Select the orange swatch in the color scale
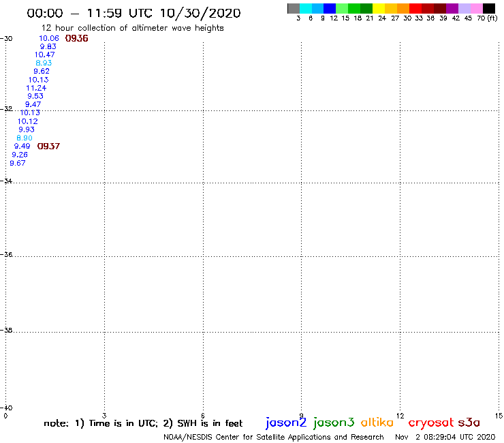Viewport: 504px width, 443px height. click(403, 8)
